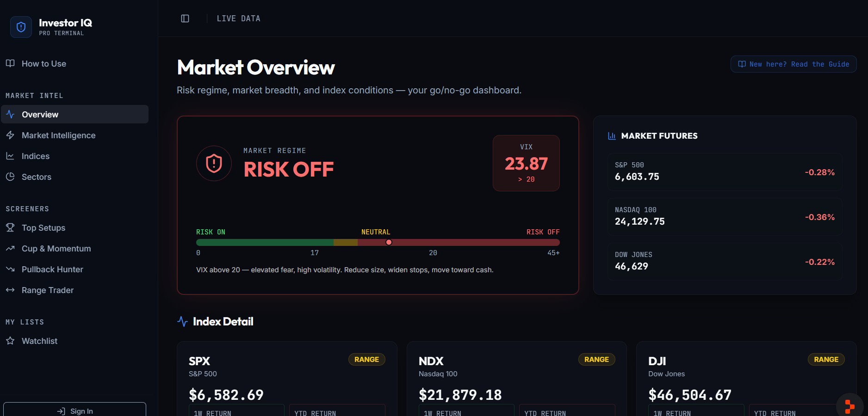
Task: Click the Watchlist star icon
Action: click(10, 341)
